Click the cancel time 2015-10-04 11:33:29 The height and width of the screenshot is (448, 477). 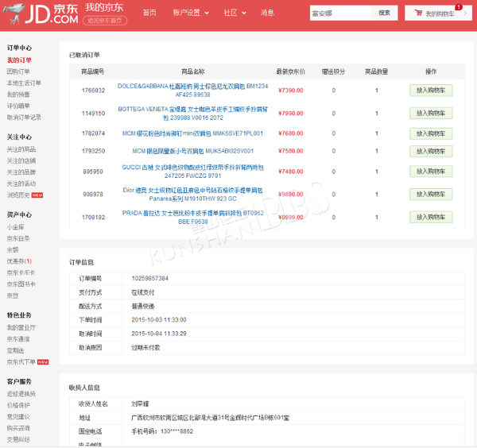point(159,334)
